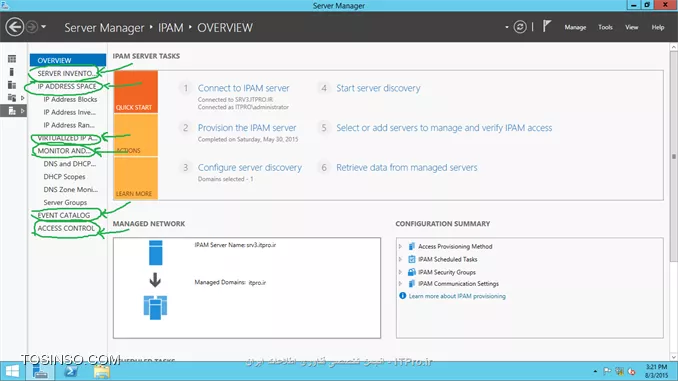Click the managed domains servers icon
The width and height of the screenshot is (678, 381).
(155, 307)
